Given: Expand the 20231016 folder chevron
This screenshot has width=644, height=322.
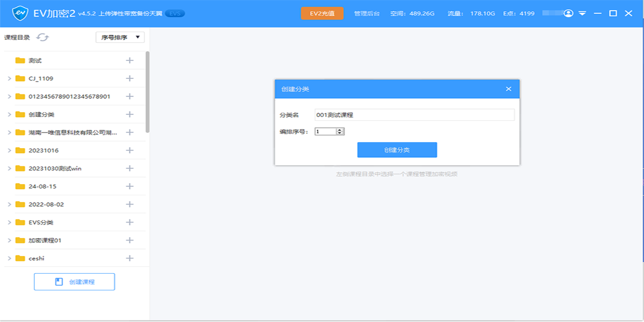Looking at the screenshot, I should [x=9, y=150].
